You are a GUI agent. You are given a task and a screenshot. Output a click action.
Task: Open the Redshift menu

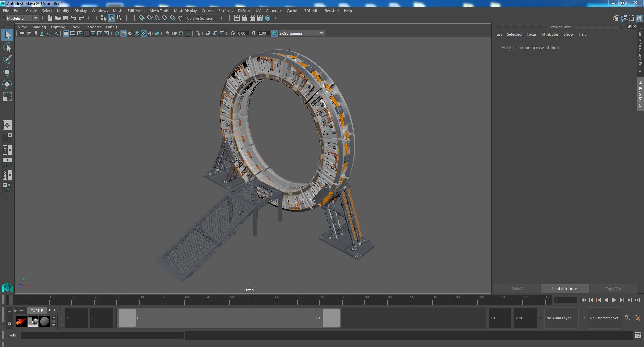[332, 11]
